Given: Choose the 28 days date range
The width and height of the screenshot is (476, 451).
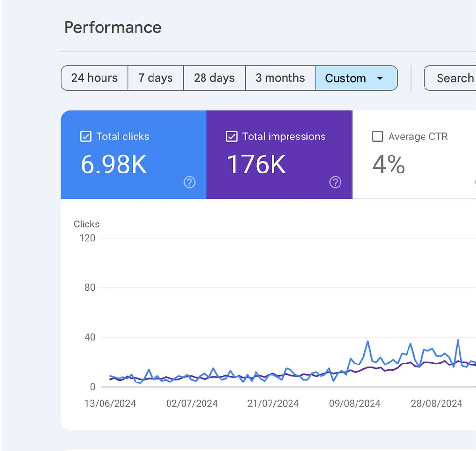Looking at the screenshot, I should [214, 78].
